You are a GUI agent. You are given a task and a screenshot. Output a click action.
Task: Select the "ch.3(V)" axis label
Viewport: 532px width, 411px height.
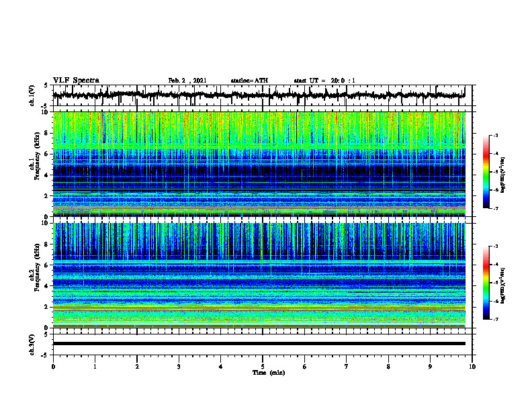tap(32, 345)
